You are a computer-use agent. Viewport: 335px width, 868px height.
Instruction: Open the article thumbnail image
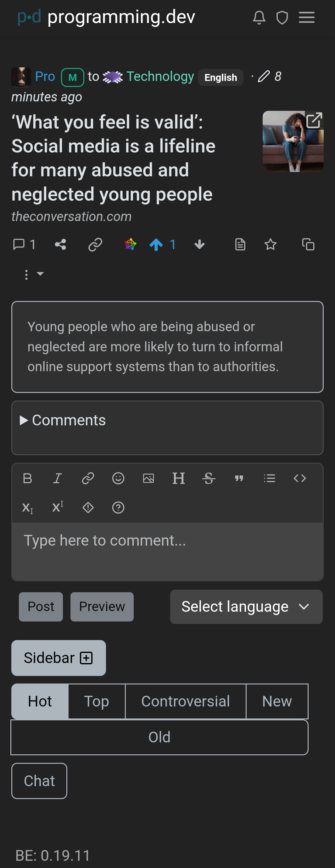click(x=293, y=141)
